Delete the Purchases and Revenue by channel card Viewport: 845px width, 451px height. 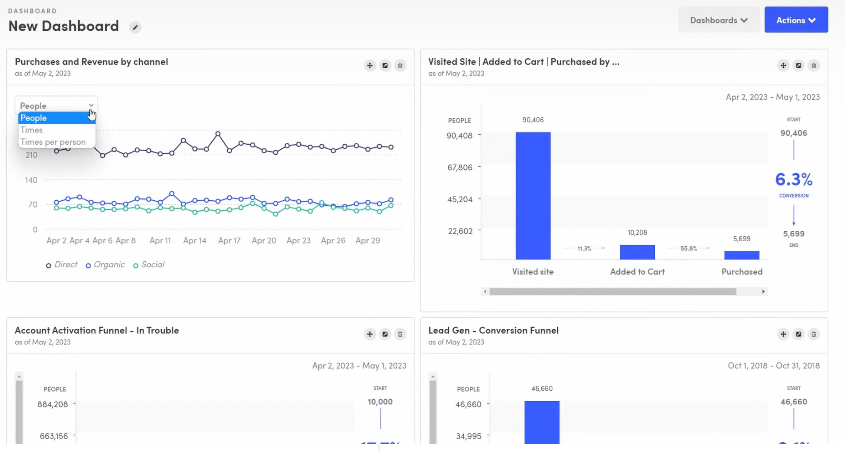point(400,65)
